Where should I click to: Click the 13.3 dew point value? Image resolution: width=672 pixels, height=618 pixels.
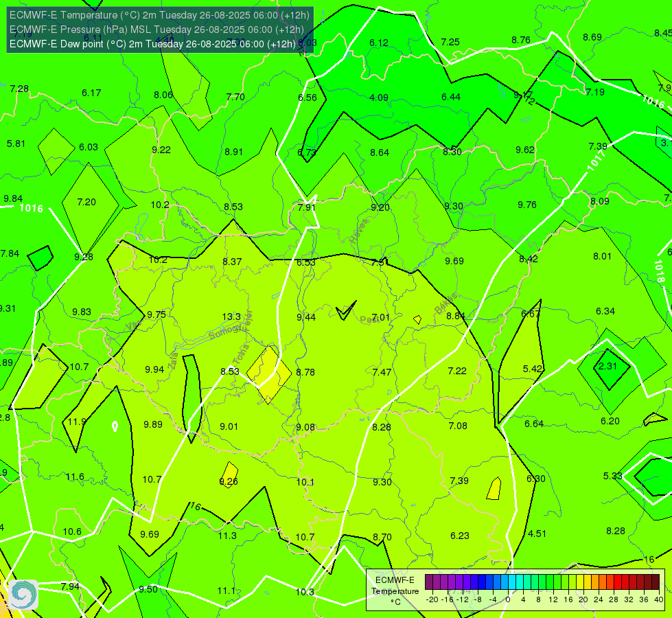(x=231, y=317)
